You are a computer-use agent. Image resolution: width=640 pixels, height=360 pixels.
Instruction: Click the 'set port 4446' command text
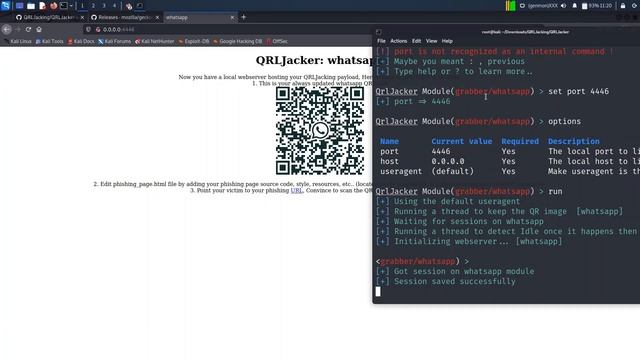[x=578, y=91]
